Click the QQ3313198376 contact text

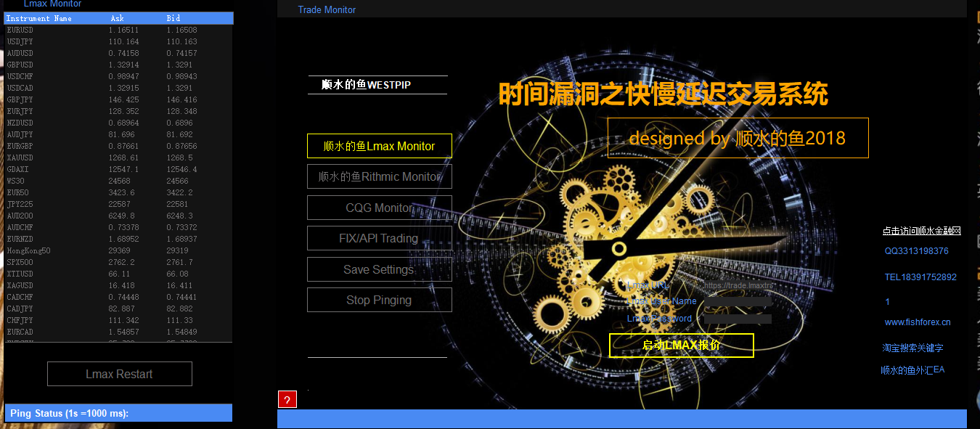[916, 251]
